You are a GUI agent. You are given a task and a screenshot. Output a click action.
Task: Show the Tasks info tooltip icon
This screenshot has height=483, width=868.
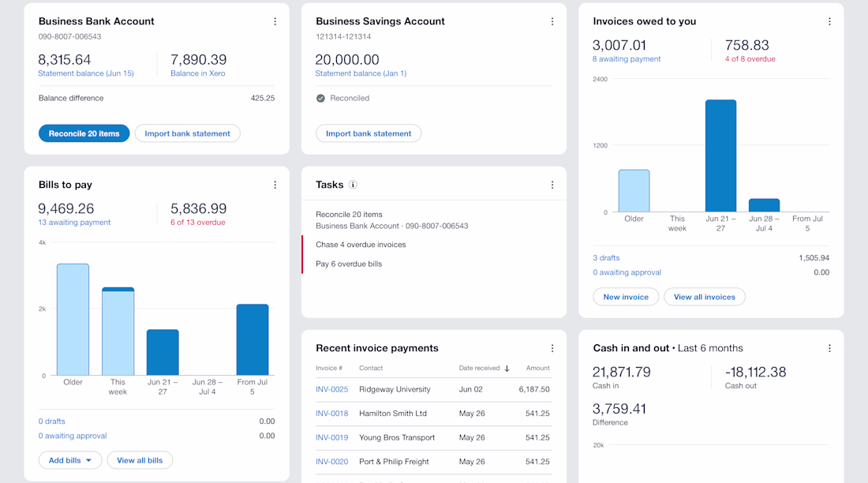353,185
